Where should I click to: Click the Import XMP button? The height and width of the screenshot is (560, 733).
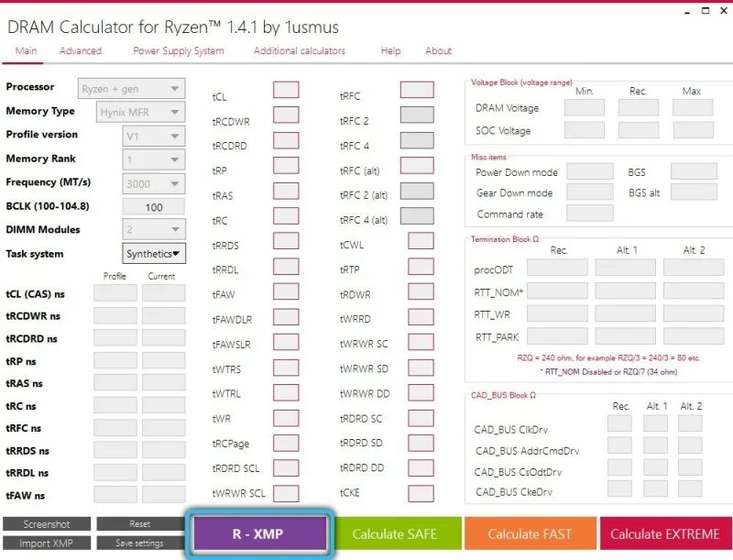(47, 544)
